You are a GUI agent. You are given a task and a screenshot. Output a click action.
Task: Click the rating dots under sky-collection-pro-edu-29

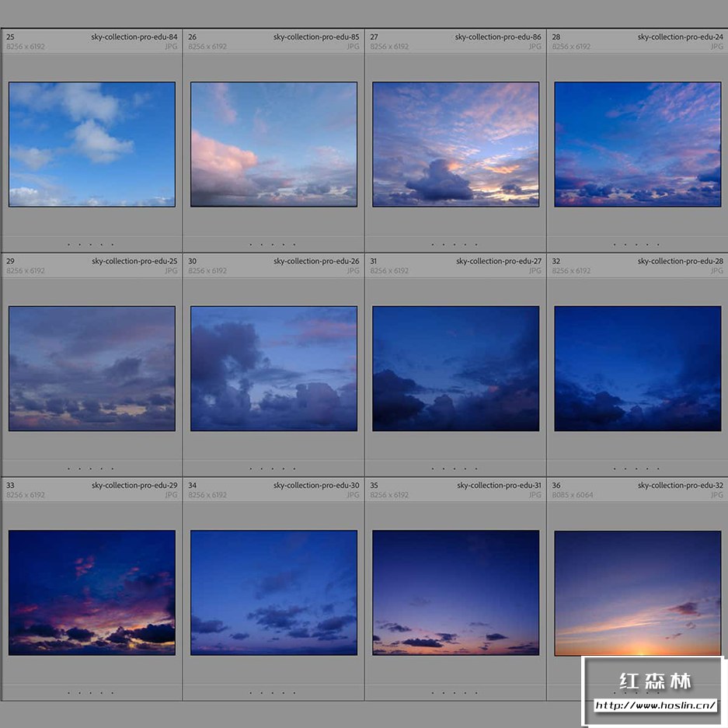coord(91,693)
